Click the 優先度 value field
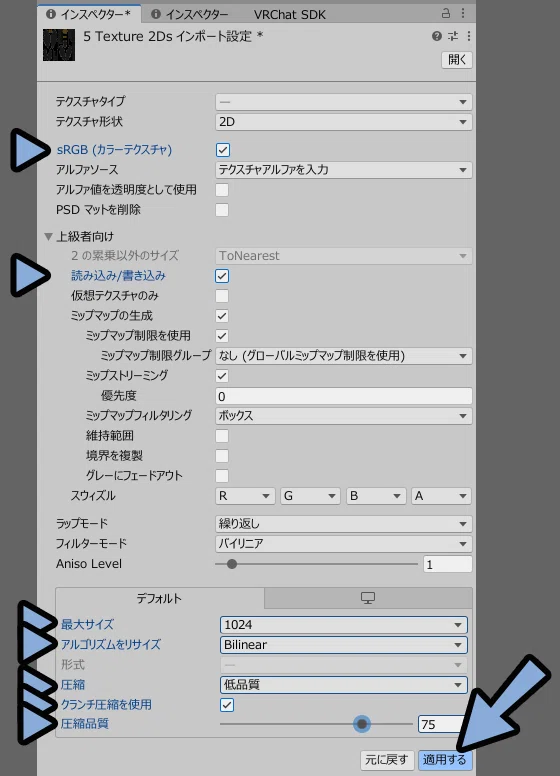 [343, 396]
